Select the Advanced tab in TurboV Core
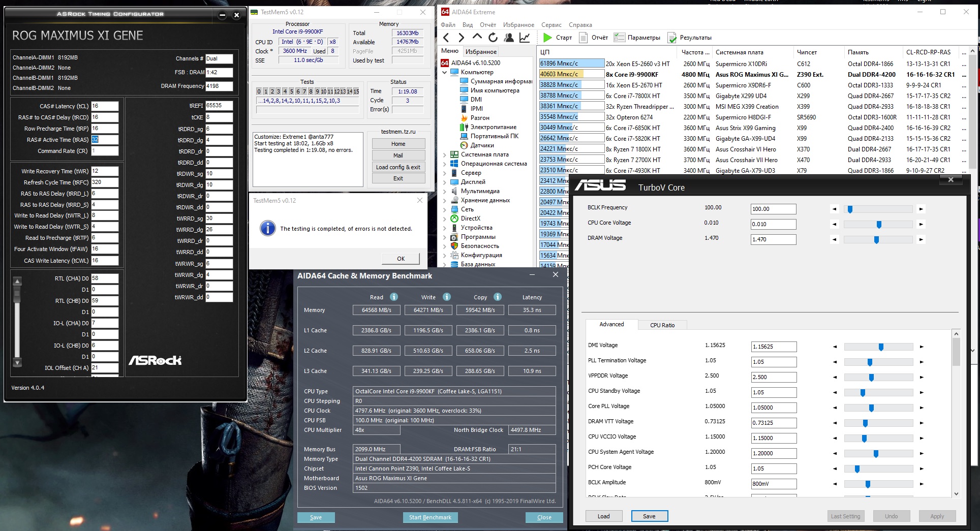This screenshot has height=531, width=980. [611, 324]
